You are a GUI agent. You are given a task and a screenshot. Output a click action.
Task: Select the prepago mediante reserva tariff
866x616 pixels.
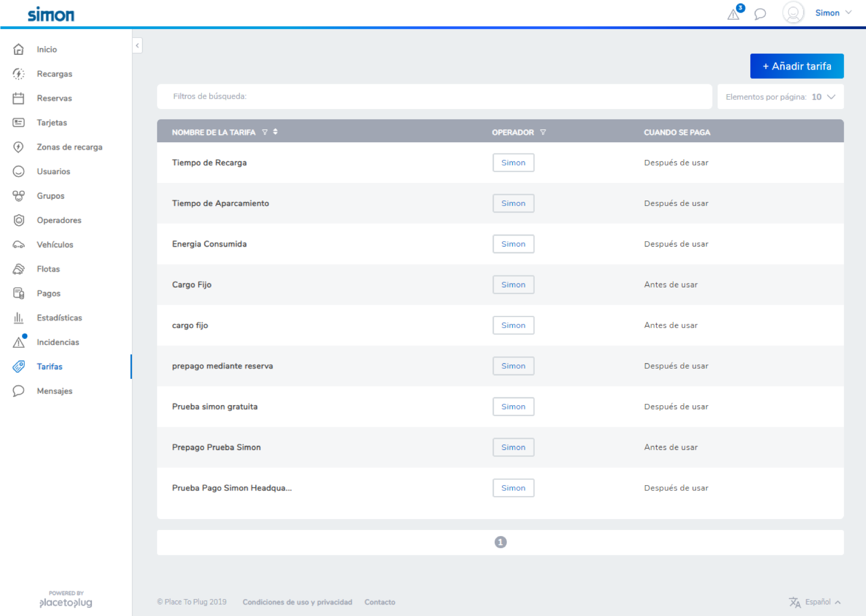[x=222, y=366]
